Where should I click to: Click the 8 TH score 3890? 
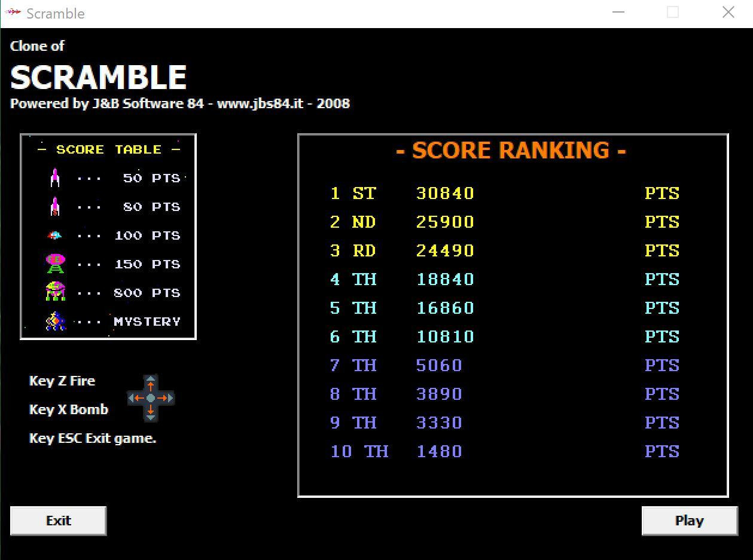(439, 394)
